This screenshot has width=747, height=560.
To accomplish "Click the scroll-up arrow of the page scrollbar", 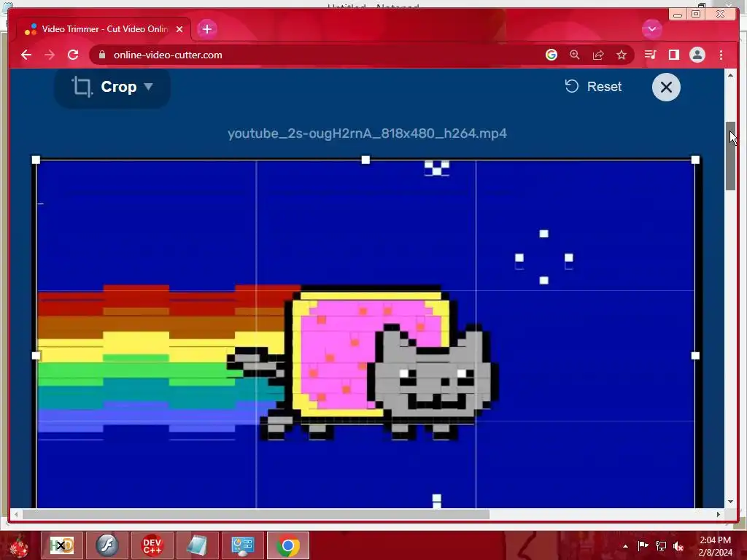I will pos(730,75).
